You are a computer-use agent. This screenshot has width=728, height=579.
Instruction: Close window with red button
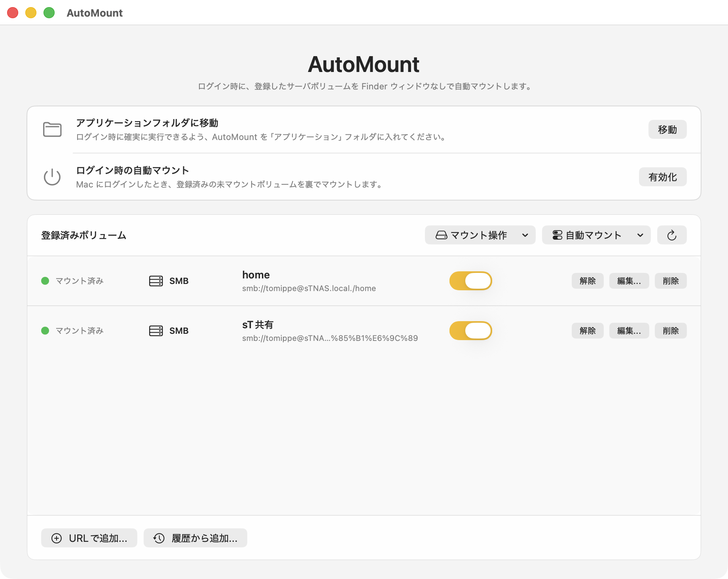13,13
